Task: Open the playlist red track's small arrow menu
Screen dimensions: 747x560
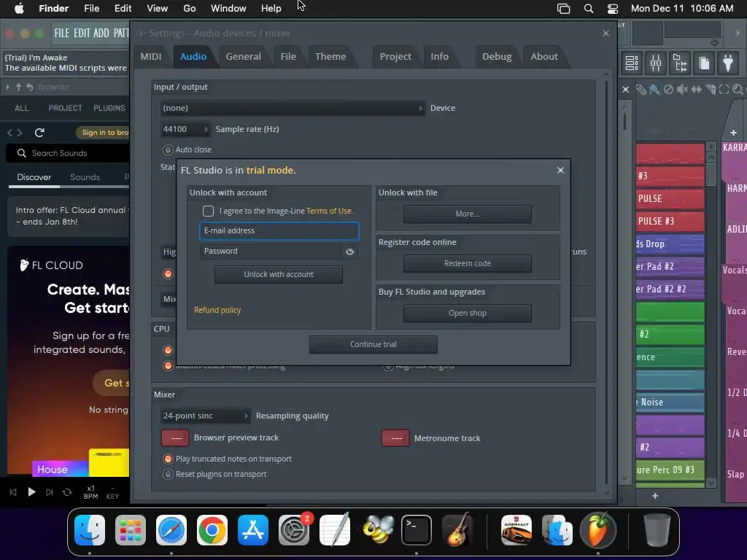Action: click(x=711, y=147)
